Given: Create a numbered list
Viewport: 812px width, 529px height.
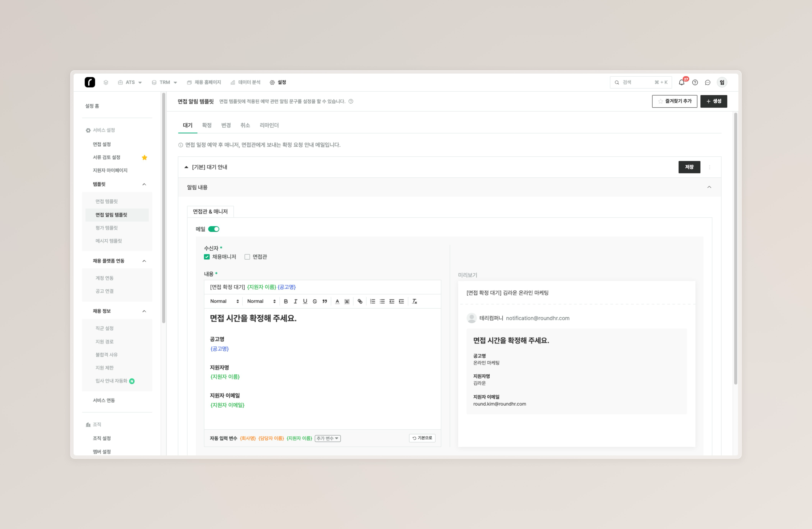Looking at the screenshot, I should tap(373, 301).
